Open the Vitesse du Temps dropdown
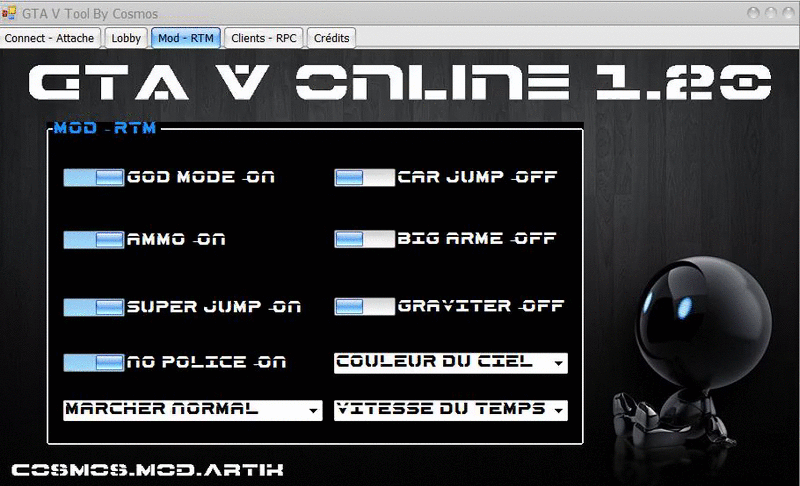Viewport: 800px width, 486px height. click(451, 410)
